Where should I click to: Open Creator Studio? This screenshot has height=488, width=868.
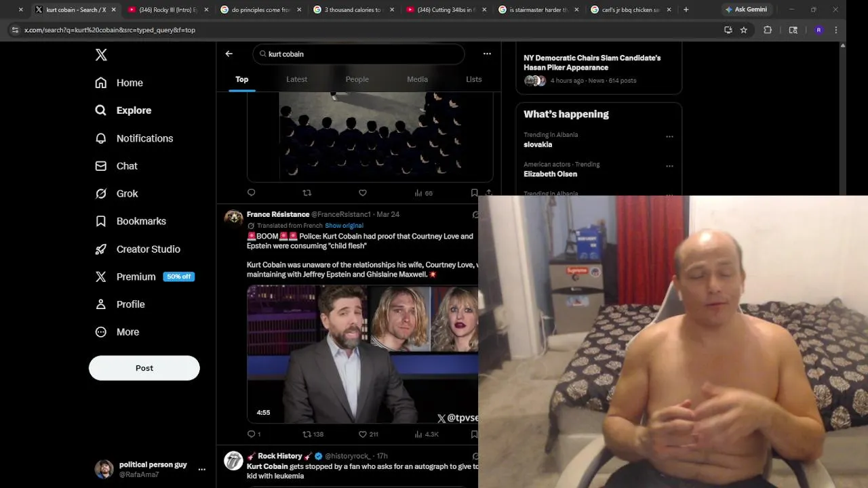(138, 249)
